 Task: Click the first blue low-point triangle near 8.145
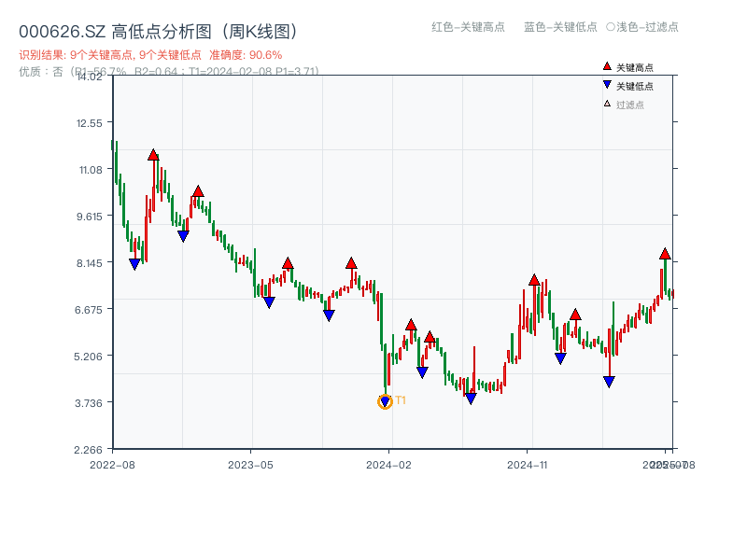134,264
